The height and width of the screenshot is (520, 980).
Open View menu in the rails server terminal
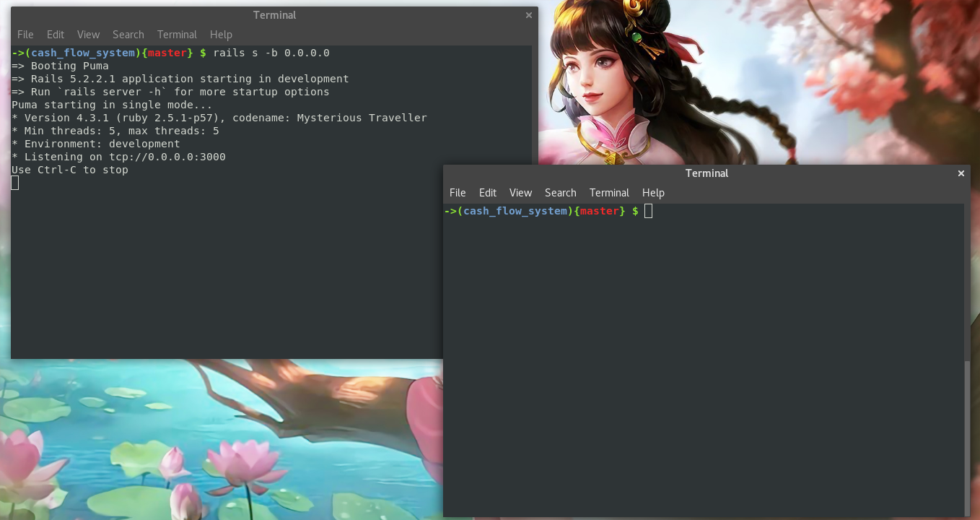click(x=88, y=35)
